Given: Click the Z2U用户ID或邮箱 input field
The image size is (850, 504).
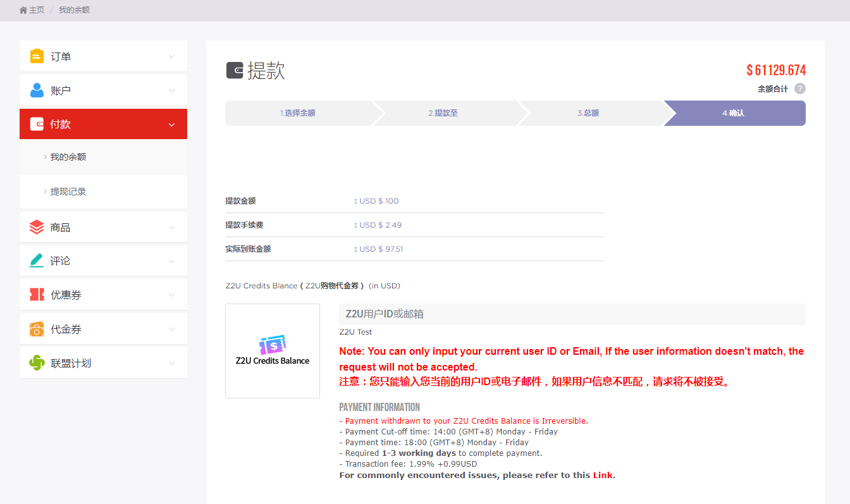Looking at the screenshot, I should pos(572,314).
